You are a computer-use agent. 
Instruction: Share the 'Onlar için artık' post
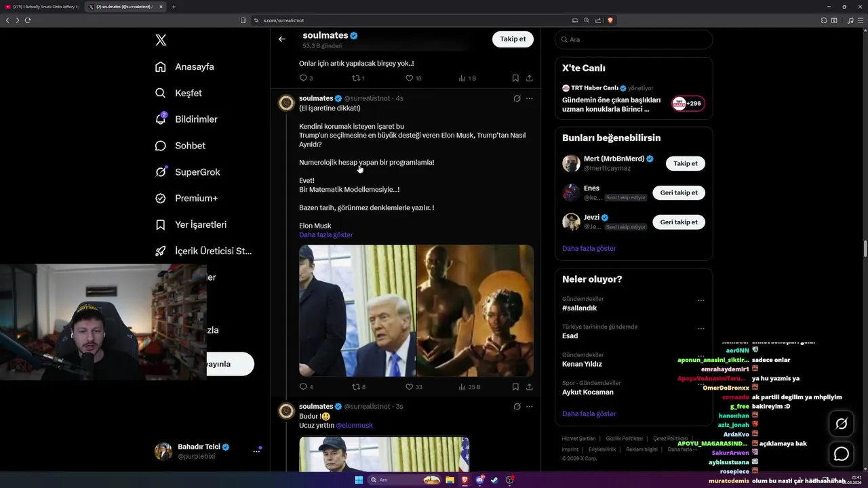pos(529,78)
